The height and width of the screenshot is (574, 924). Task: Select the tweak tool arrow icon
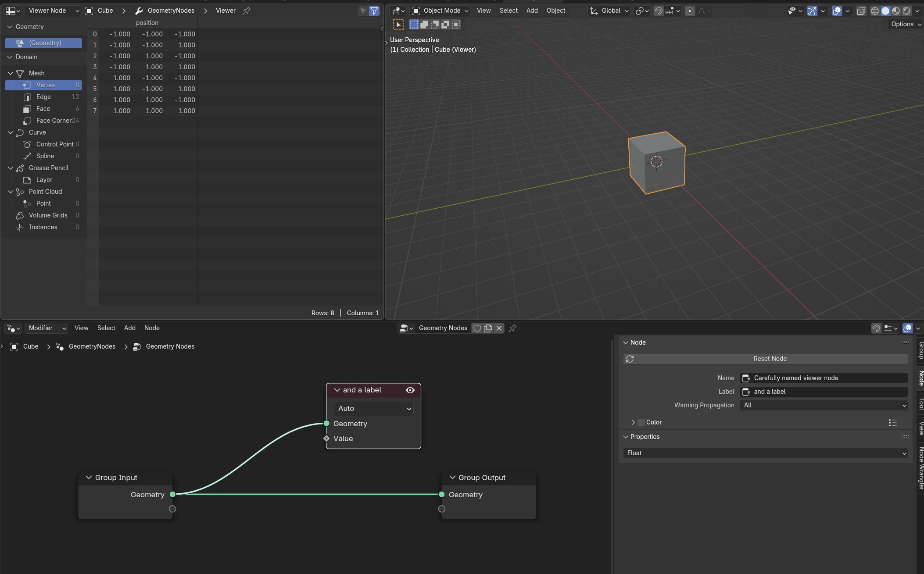pyautogui.click(x=398, y=25)
